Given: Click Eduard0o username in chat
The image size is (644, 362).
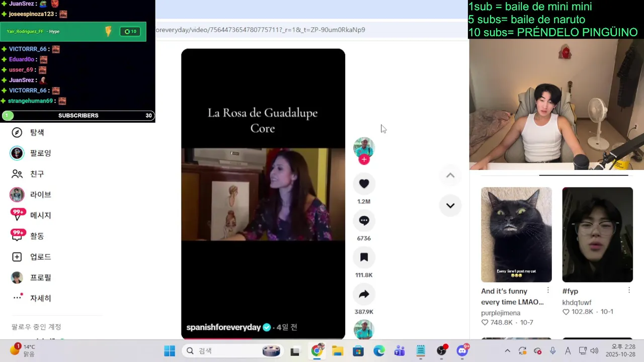Looking at the screenshot, I should click(x=22, y=59).
